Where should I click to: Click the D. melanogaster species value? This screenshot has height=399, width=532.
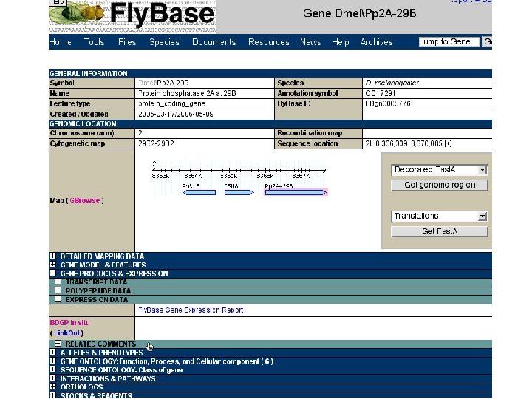click(x=392, y=83)
